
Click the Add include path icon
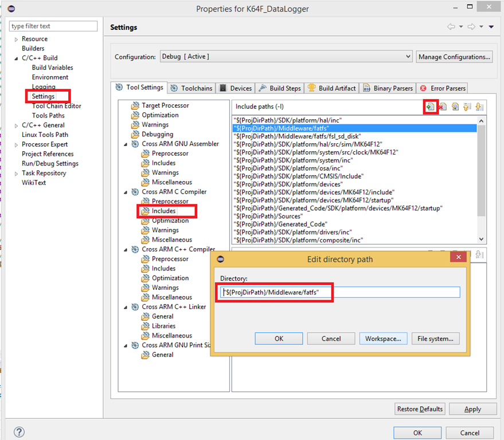[x=430, y=107]
